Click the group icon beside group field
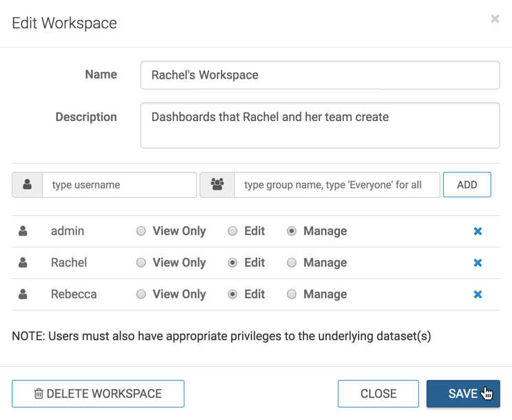Image resolution: width=512 pixels, height=420 pixels. (x=217, y=185)
